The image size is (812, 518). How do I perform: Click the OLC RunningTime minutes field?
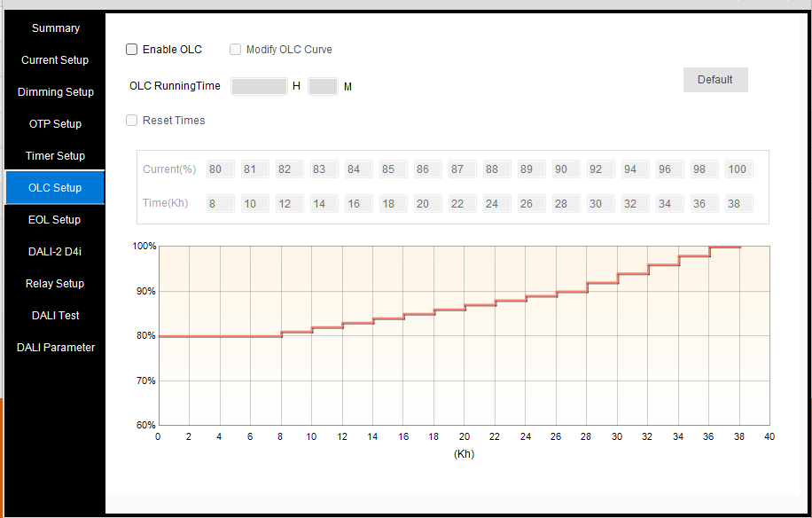[x=323, y=86]
